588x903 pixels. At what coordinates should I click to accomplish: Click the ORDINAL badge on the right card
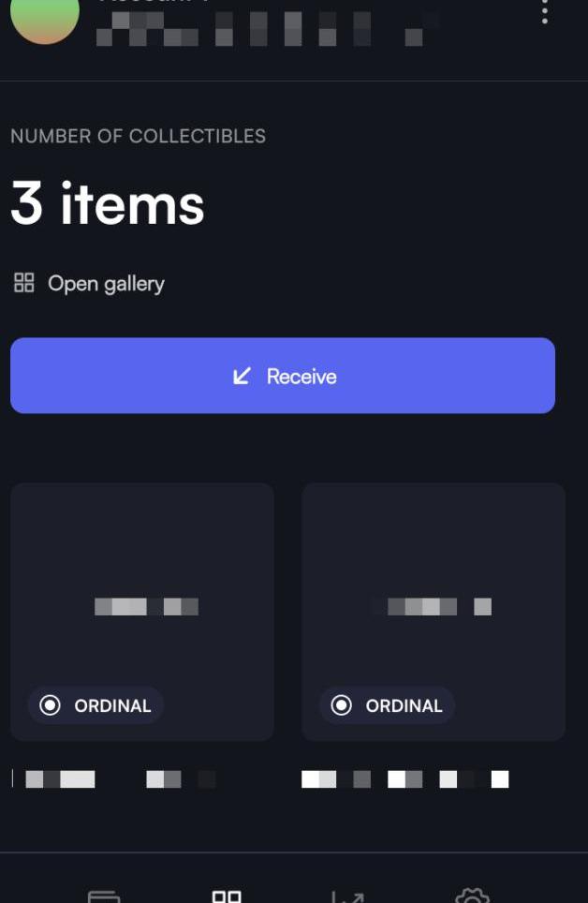point(387,705)
